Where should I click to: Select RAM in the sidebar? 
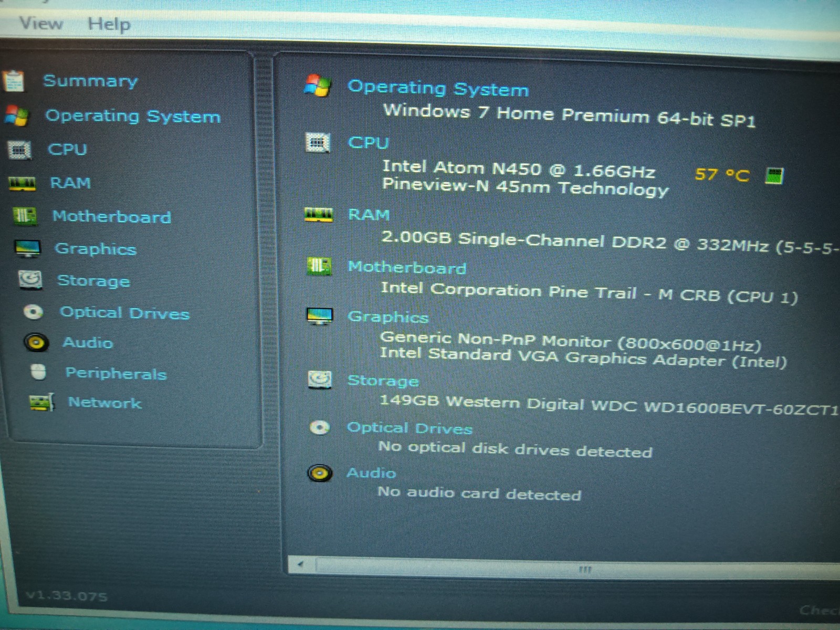[70, 183]
